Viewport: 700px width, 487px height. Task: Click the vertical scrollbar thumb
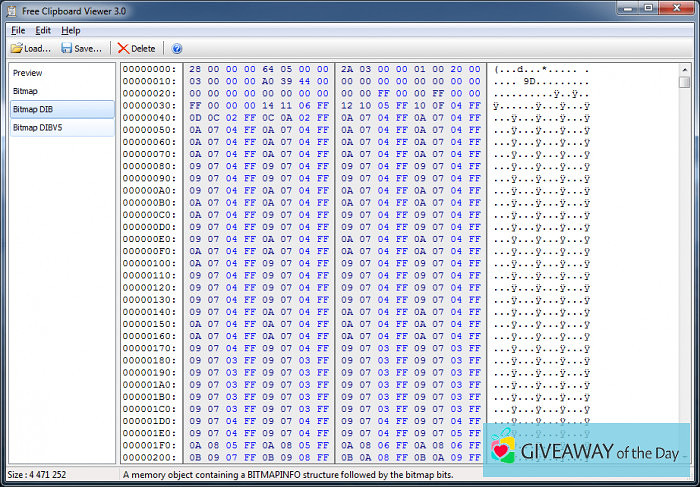pyautogui.click(x=684, y=82)
